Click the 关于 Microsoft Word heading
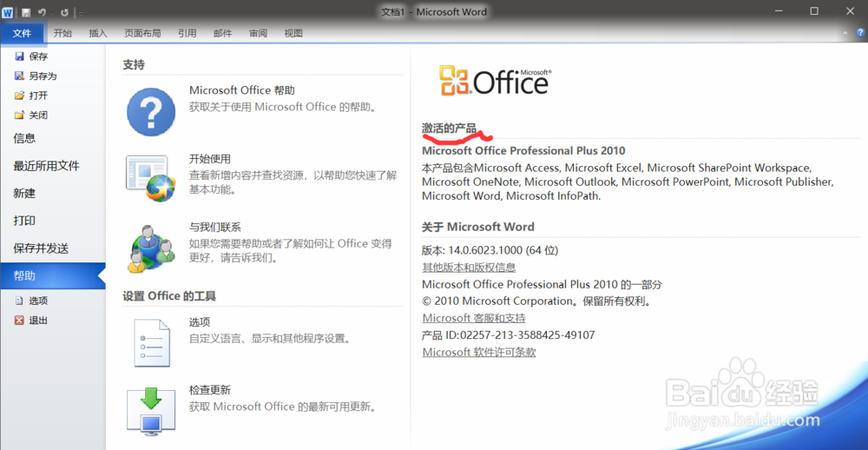The height and width of the screenshot is (450, 868). [477, 227]
